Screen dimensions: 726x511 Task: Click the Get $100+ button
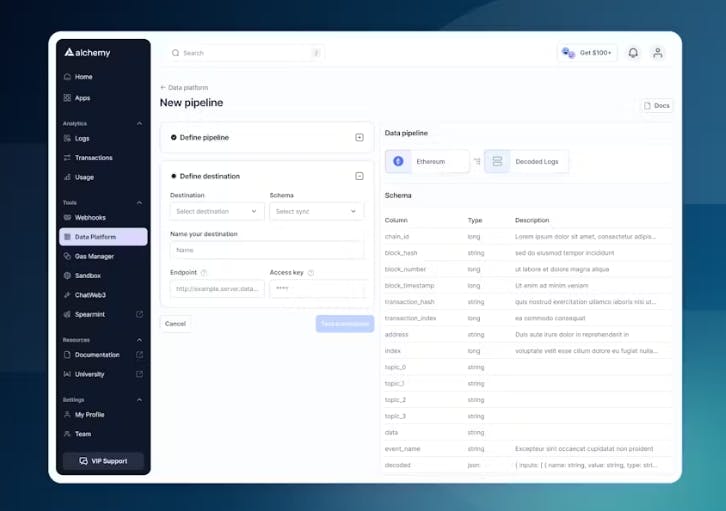[587, 53]
